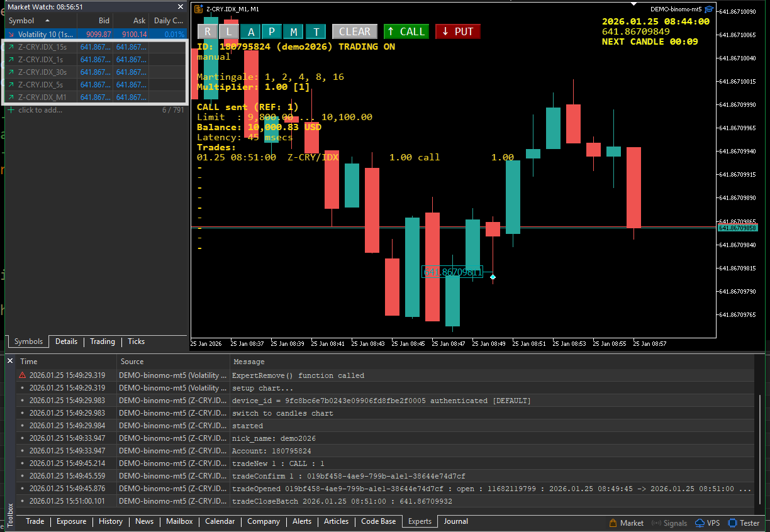Toggle the R button on the chart panel
Image resolution: width=770 pixels, height=532 pixels.
click(208, 31)
